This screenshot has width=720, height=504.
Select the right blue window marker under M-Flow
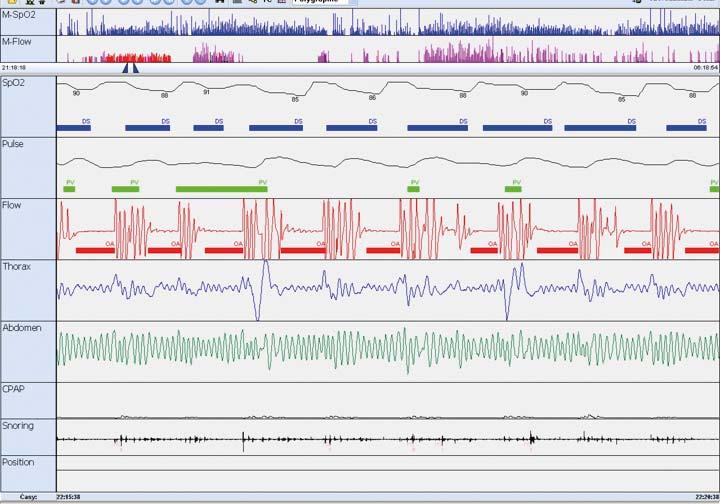pyautogui.click(x=135, y=68)
